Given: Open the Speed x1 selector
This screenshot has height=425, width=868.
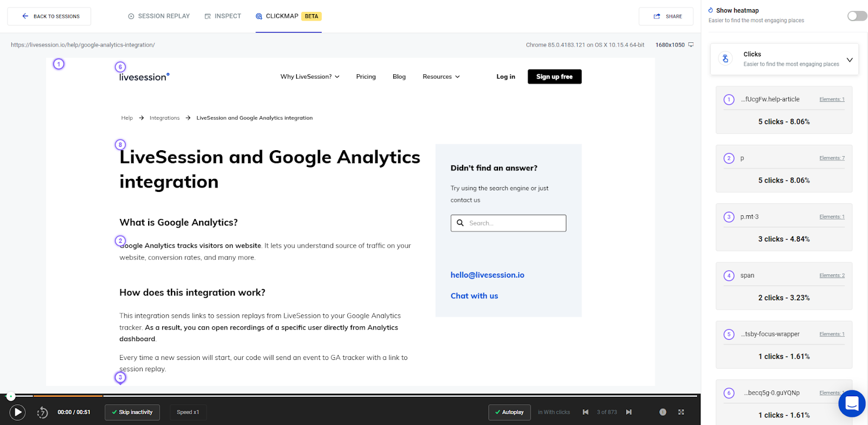Looking at the screenshot, I should click(188, 412).
